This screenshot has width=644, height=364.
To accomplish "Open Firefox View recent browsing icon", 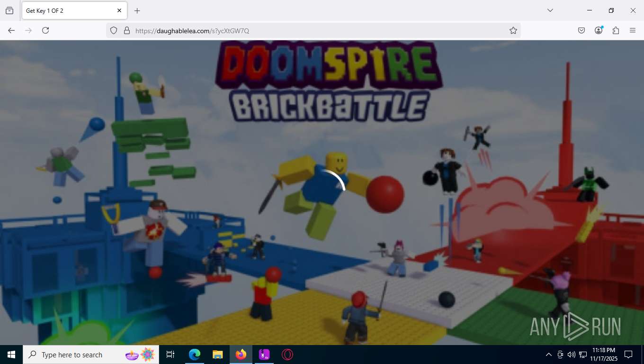I will pos(9,10).
